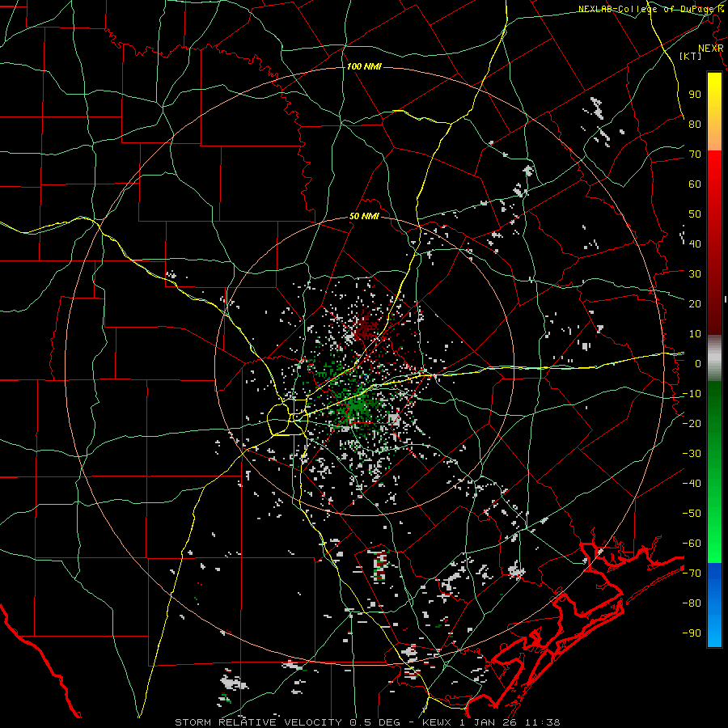Click the -40 value on the velocity scale

692,484
